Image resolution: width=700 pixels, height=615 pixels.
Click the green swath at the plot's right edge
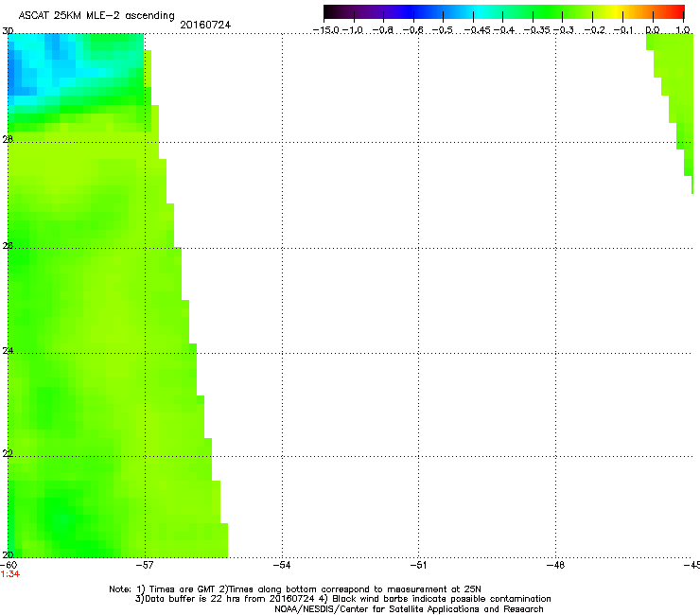[x=675, y=89]
